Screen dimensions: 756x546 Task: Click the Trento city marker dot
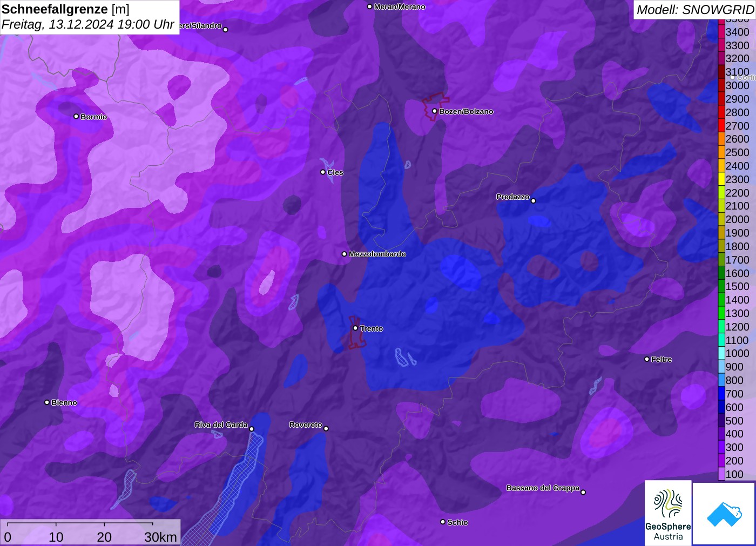pos(355,328)
